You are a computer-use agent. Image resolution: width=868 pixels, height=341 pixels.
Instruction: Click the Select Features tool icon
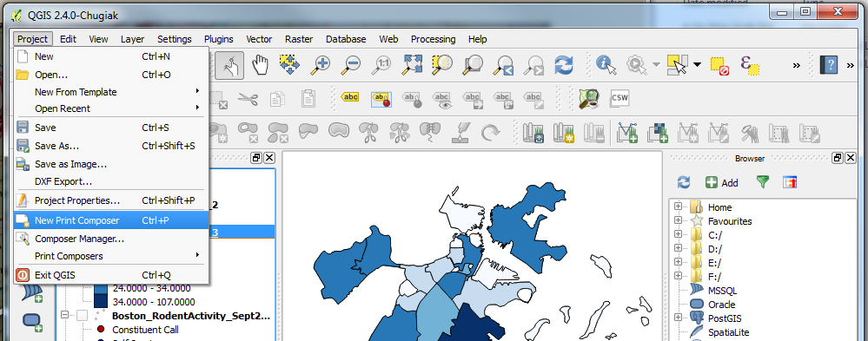[x=677, y=65]
